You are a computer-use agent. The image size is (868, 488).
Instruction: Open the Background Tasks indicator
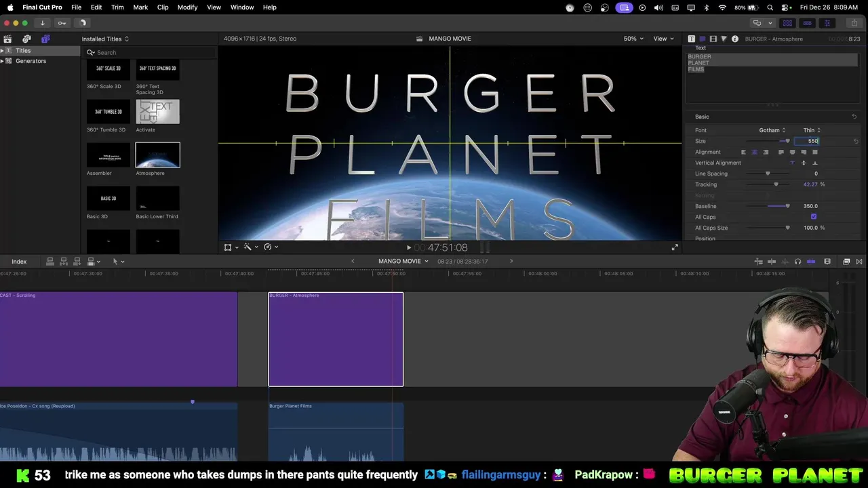(x=82, y=23)
